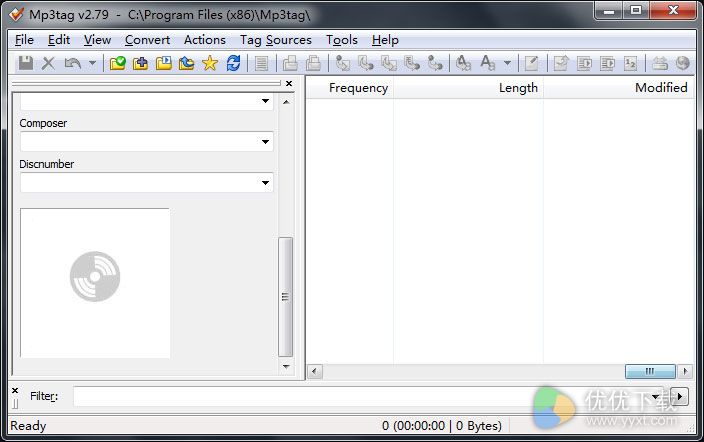704x442 pixels.
Task: Click the Tag Sources toolbar icon
Action: [660, 63]
